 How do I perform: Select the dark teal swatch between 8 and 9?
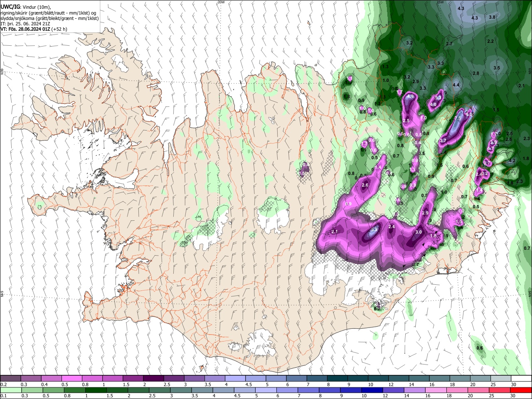[337, 378]
